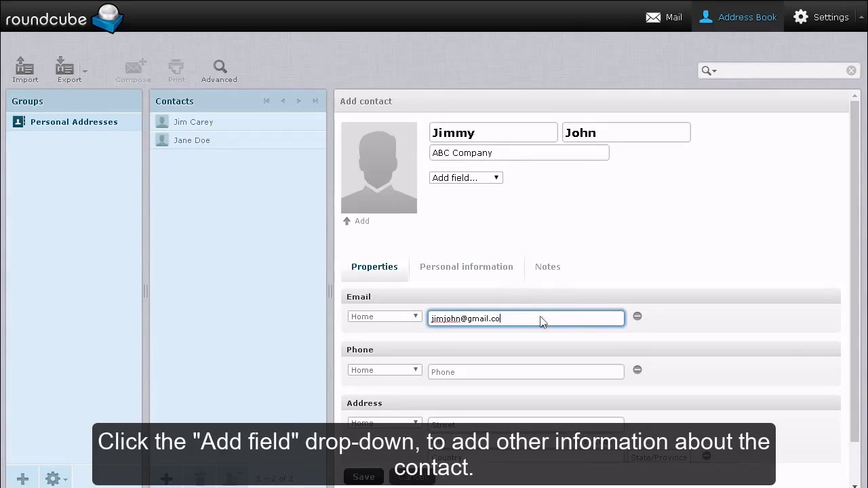Select contact Jim Carey
Screen dimensions: 868x488
tap(238, 122)
